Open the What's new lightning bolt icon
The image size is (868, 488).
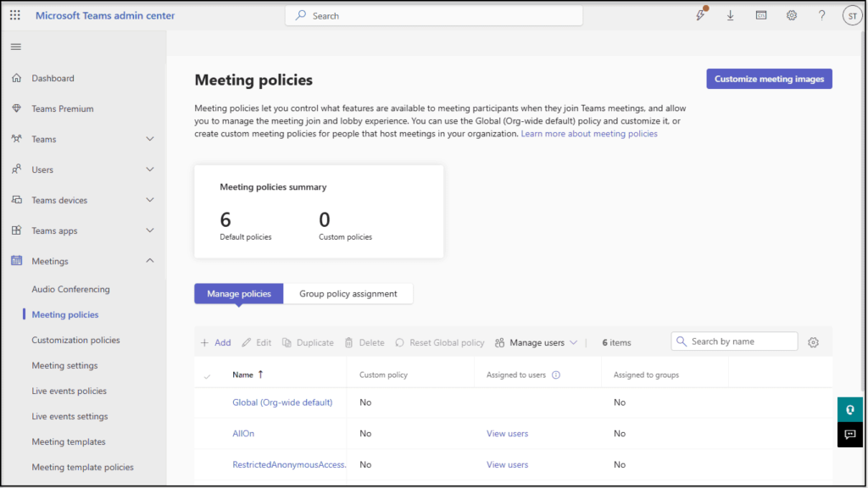pos(700,15)
